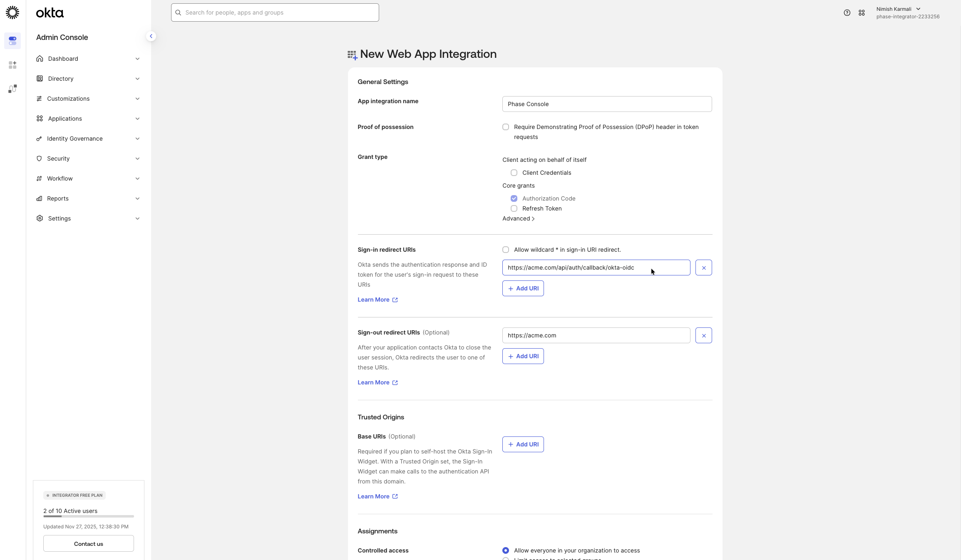
Task: Click the okta wordmark logo
Action: pyautogui.click(x=50, y=13)
